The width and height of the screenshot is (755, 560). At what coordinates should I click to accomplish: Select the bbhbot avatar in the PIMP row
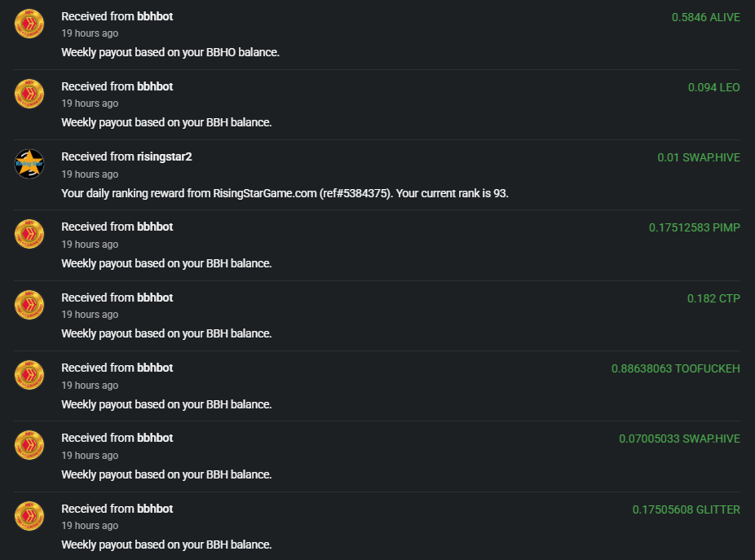pos(29,234)
